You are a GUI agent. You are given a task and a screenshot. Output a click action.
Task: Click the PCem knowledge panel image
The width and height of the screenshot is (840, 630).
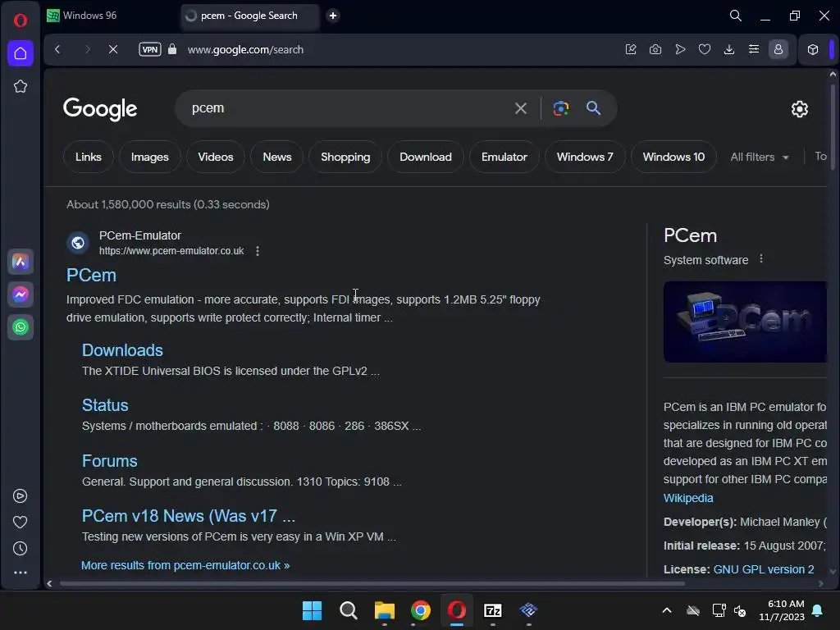(x=745, y=322)
